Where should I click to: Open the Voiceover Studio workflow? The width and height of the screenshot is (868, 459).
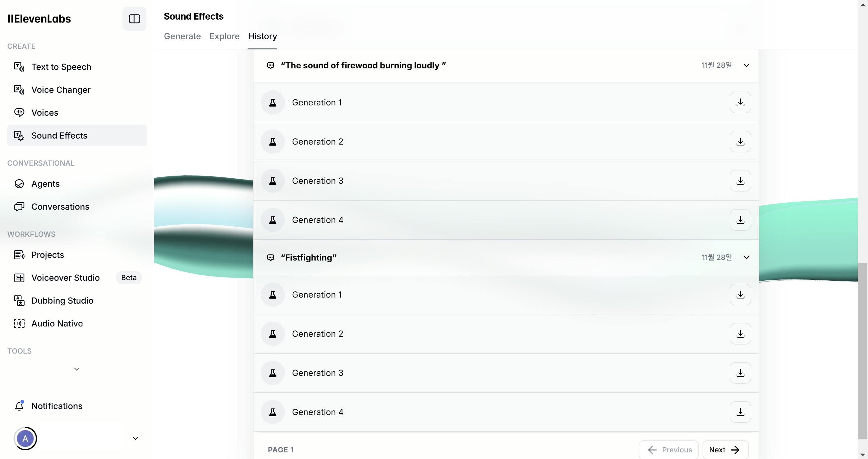click(x=65, y=277)
